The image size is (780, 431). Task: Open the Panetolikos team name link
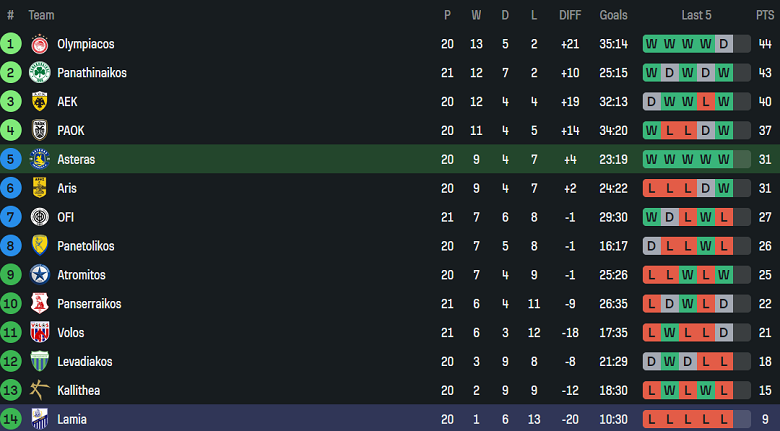[x=86, y=246]
